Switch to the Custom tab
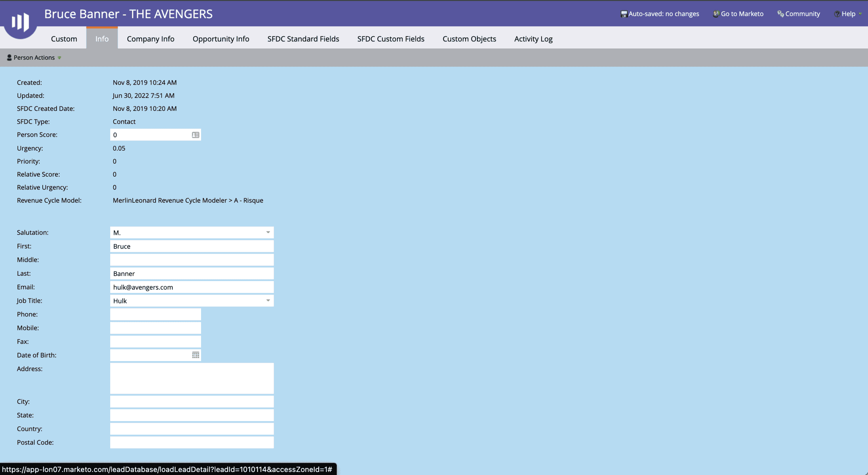The height and width of the screenshot is (475, 868). 64,39
